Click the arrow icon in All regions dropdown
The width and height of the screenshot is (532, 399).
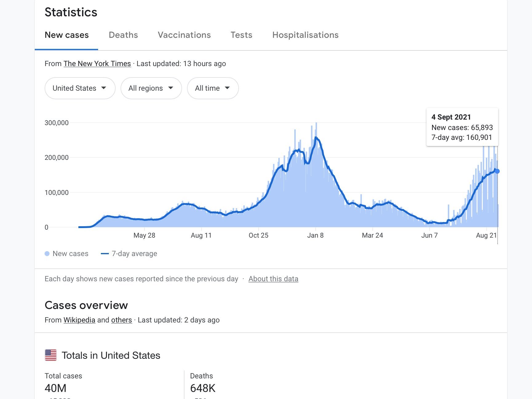tap(171, 88)
